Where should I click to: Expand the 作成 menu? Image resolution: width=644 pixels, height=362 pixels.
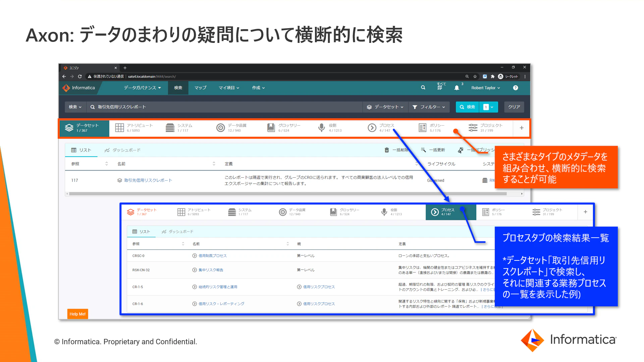click(258, 88)
